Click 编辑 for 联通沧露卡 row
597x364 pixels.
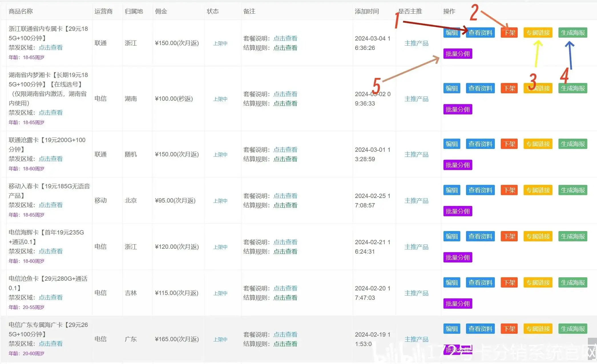[x=452, y=144]
